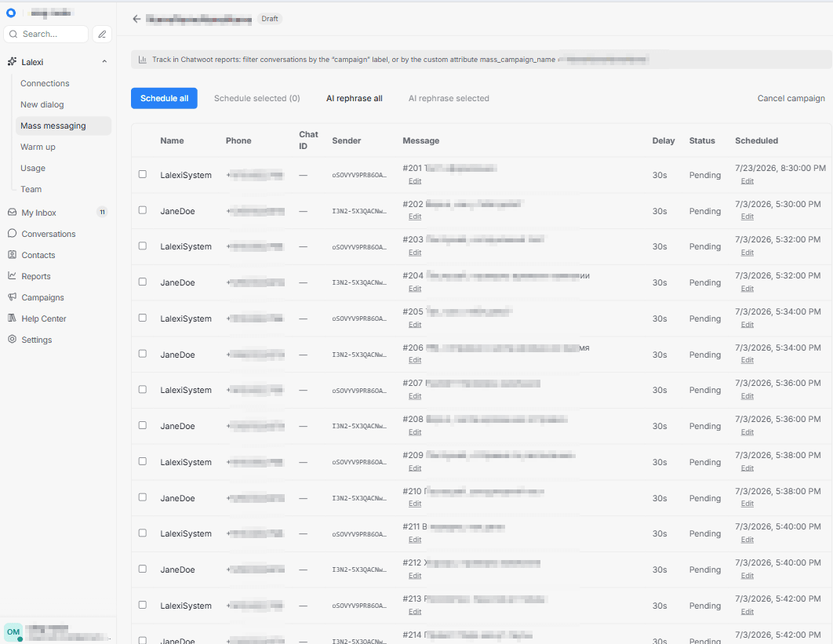The width and height of the screenshot is (833, 644).
Task: Click the Delay column header
Action: point(664,141)
